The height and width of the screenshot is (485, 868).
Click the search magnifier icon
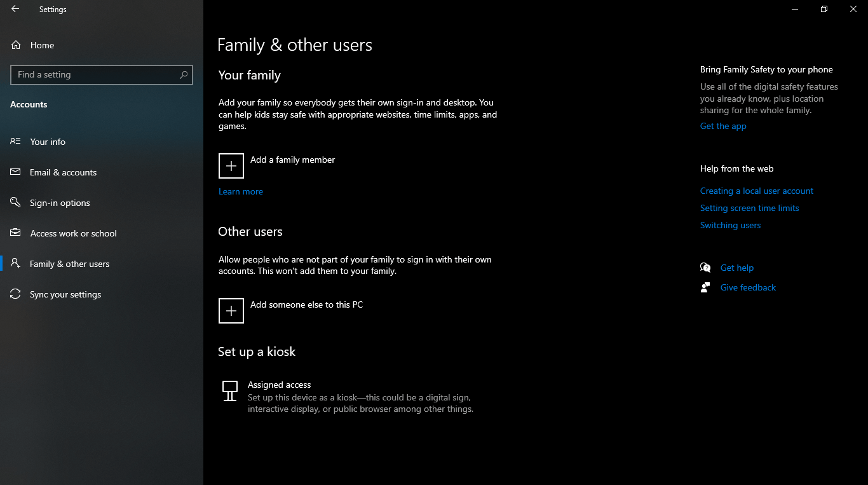point(184,75)
